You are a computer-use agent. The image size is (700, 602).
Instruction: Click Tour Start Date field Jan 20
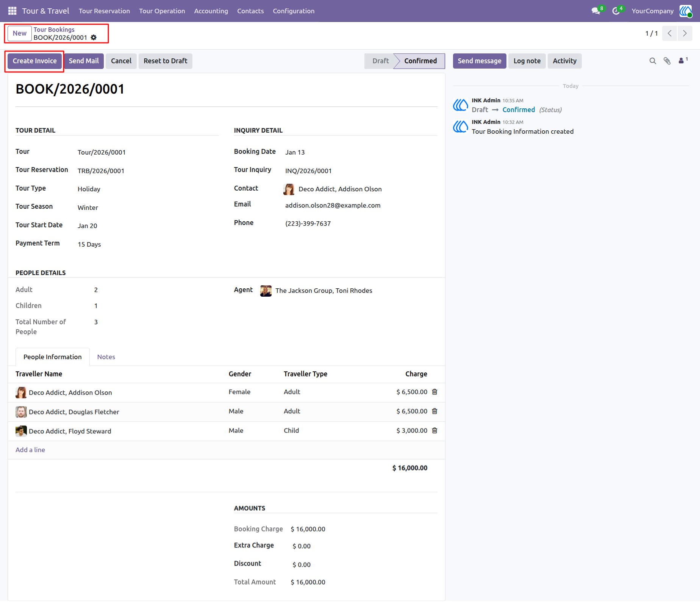87,226
